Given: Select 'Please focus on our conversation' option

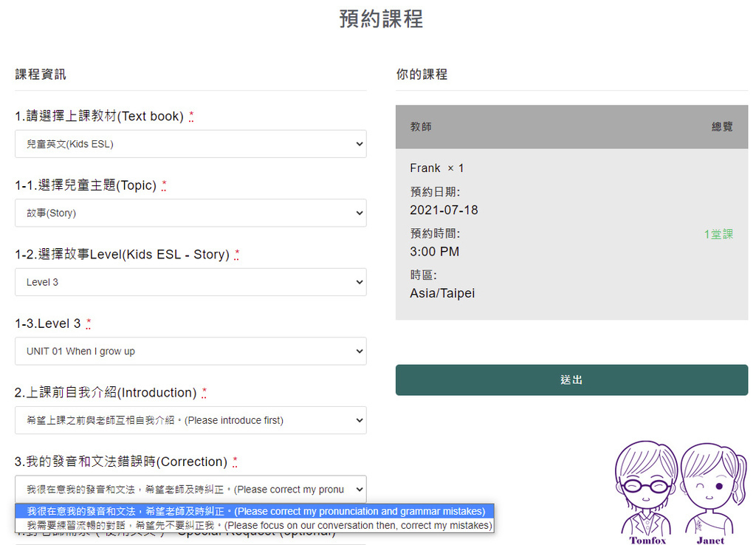Looking at the screenshot, I should (x=254, y=525).
